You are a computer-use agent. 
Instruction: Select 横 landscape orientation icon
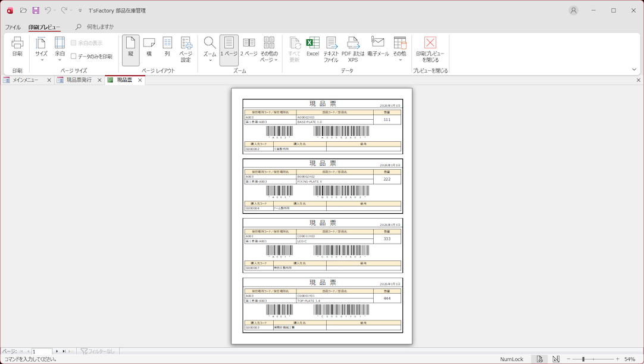click(149, 46)
